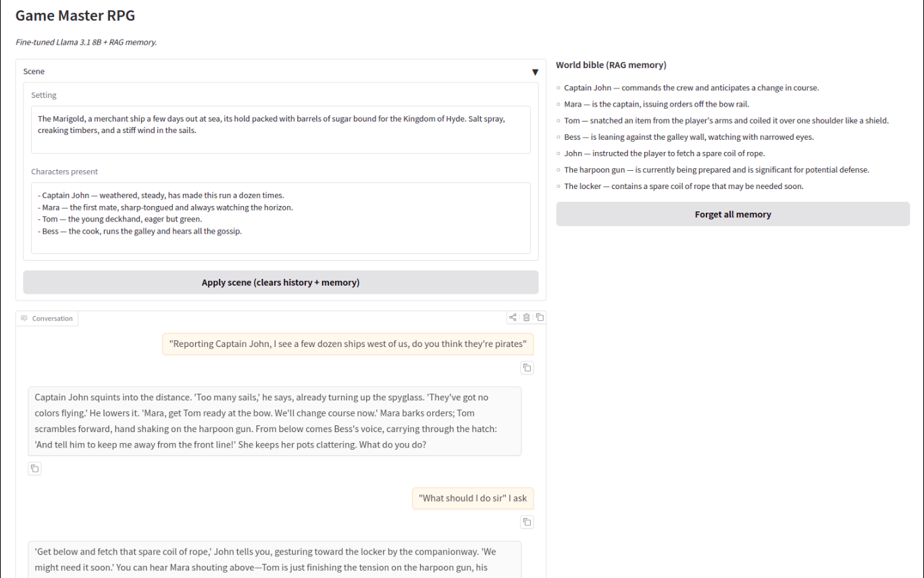Apply scene and clear history and memory

281,282
